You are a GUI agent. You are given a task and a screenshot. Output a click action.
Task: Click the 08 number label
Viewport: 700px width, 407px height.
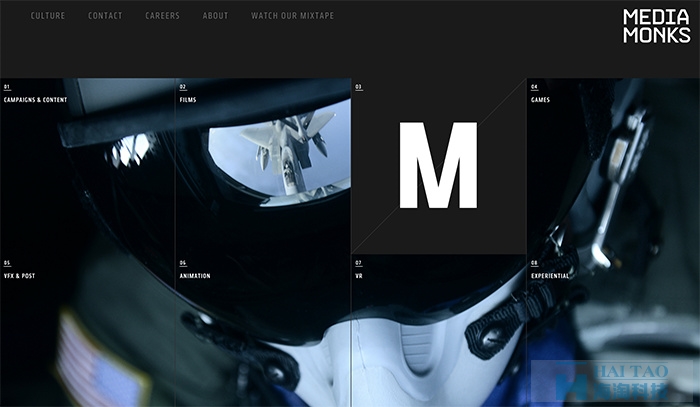pos(534,263)
